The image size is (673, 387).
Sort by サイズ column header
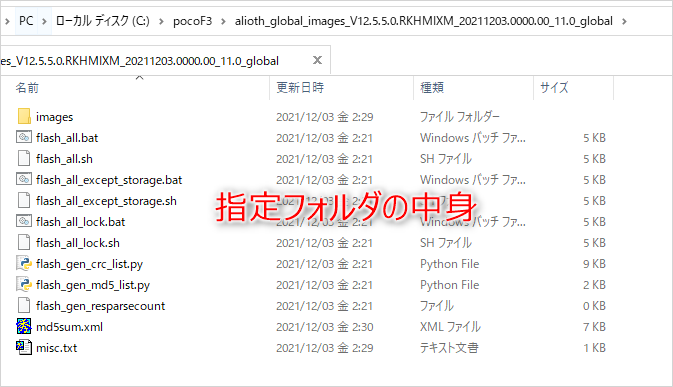(x=554, y=88)
